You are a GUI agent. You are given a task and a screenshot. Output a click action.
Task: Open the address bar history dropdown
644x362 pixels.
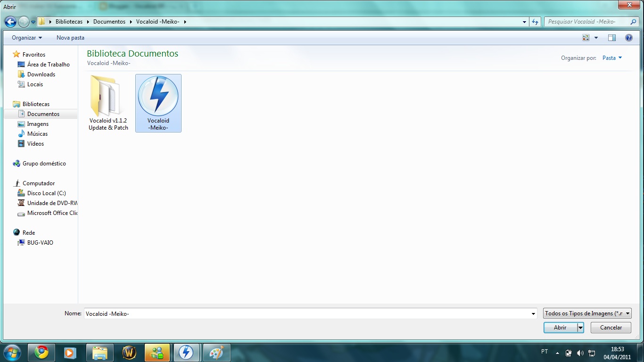pyautogui.click(x=525, y=22)
